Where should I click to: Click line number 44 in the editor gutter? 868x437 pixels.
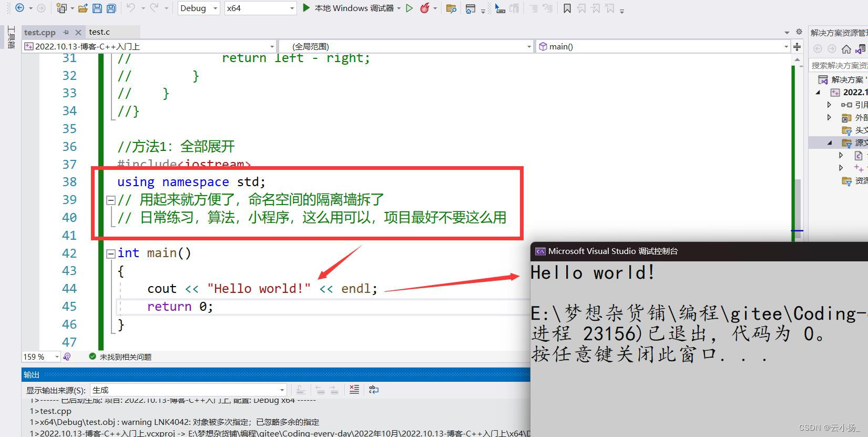tap(69, 289)
